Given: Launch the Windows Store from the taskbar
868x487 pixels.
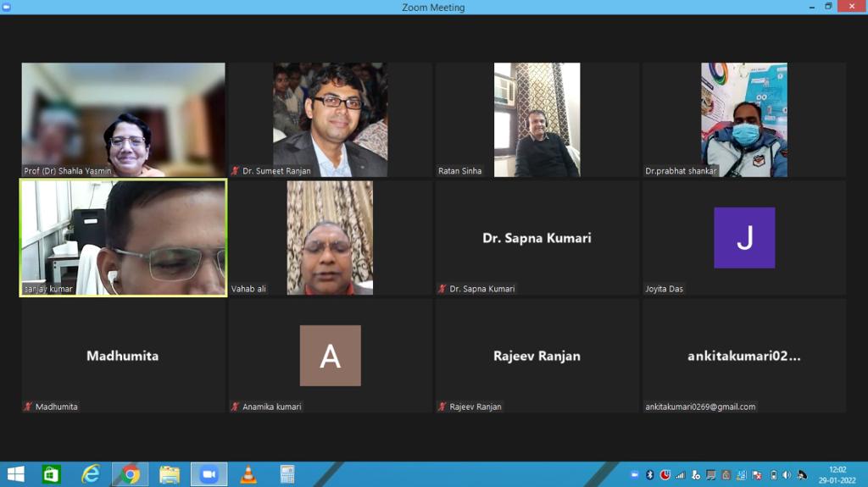Looking at the screenshot, I should pyautogui.click(x=52, y=474).
